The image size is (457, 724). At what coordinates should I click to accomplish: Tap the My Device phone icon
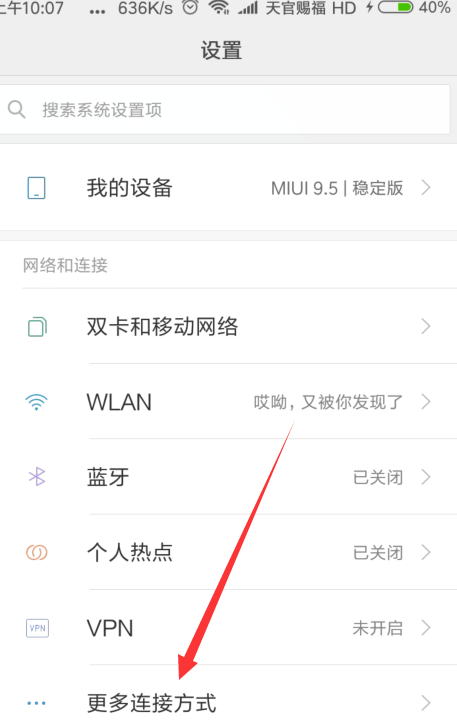(x=36, y=188)
